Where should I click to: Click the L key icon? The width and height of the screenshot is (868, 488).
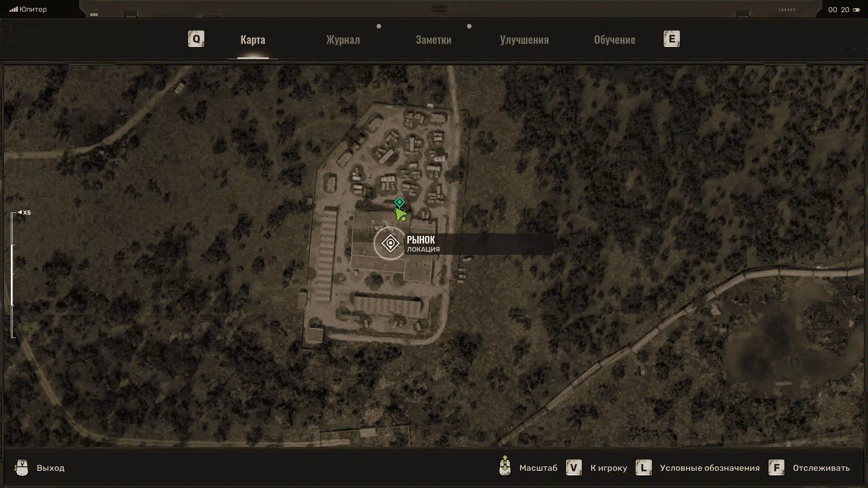[644, 468]
